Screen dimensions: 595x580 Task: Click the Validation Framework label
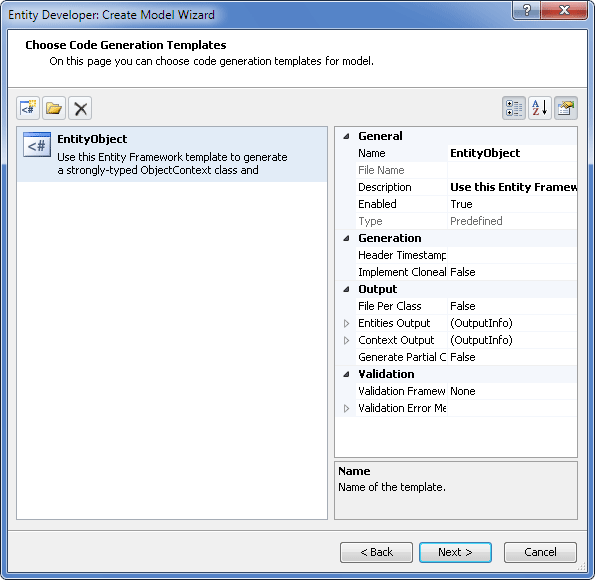402,391
